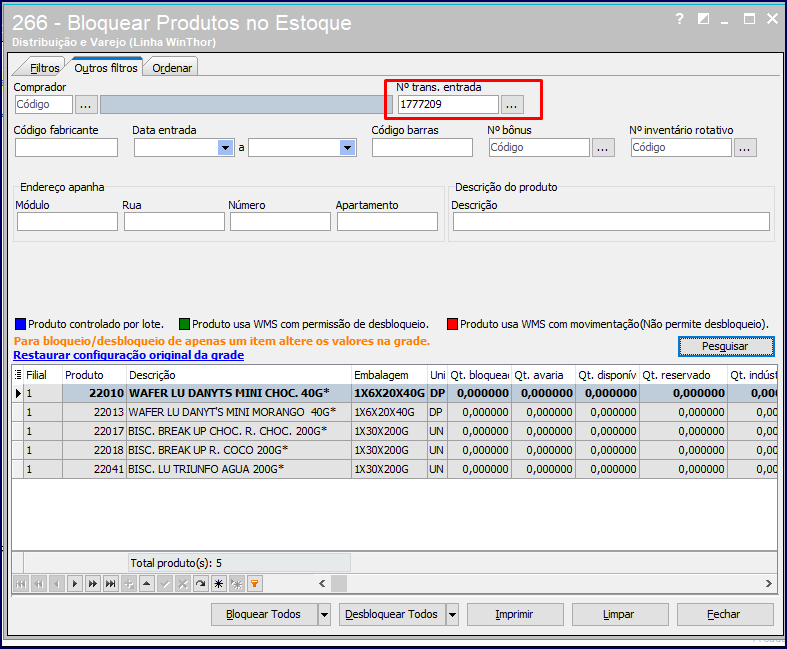787x649 pixels.
Task: Click the insert record plus icon
Action: click(x=129, y=584)
